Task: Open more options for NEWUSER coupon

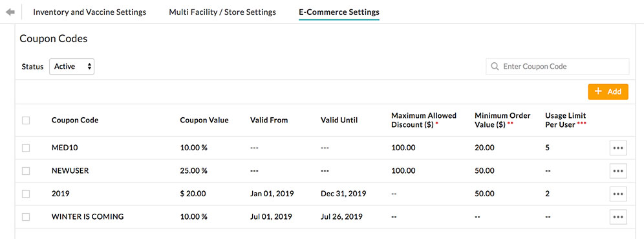Action: [618, 171]
